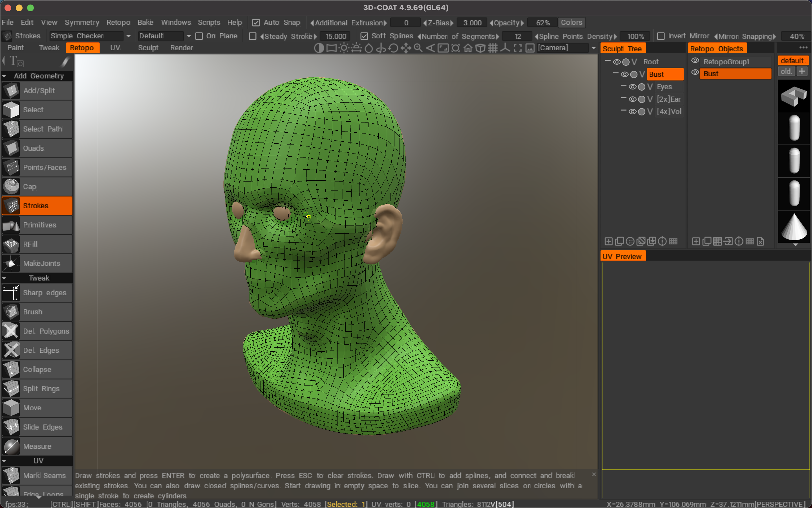
Task: Toggle the Soft Splines checkbox
Action: pyautogui.click(x=364, y=36)
